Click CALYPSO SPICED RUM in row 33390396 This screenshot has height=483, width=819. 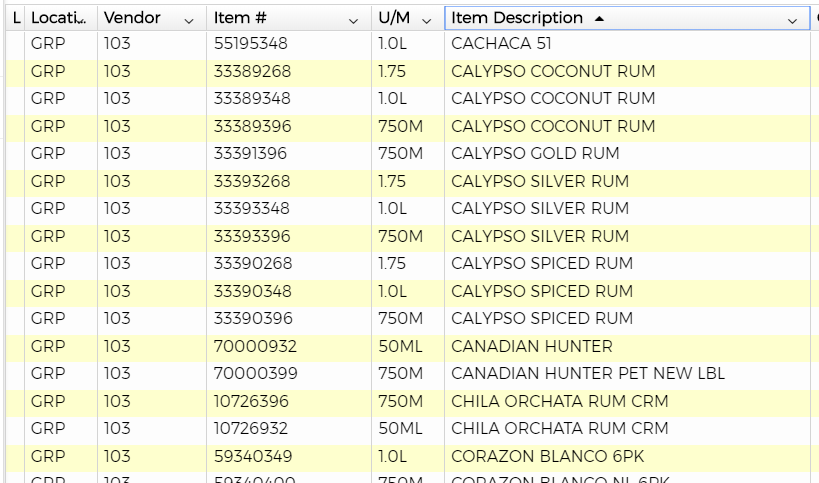pyautogui.click(x=542, y=317)
